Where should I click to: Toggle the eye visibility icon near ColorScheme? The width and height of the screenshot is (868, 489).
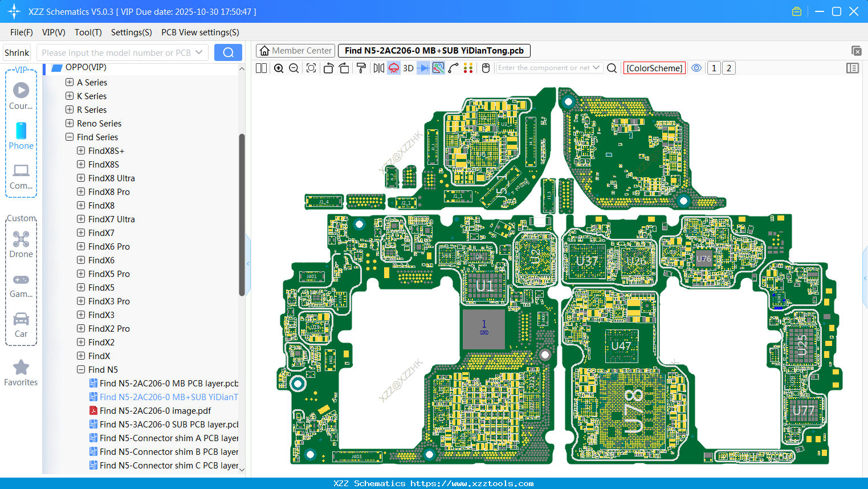pyautogui.click(x=696, y=68)
